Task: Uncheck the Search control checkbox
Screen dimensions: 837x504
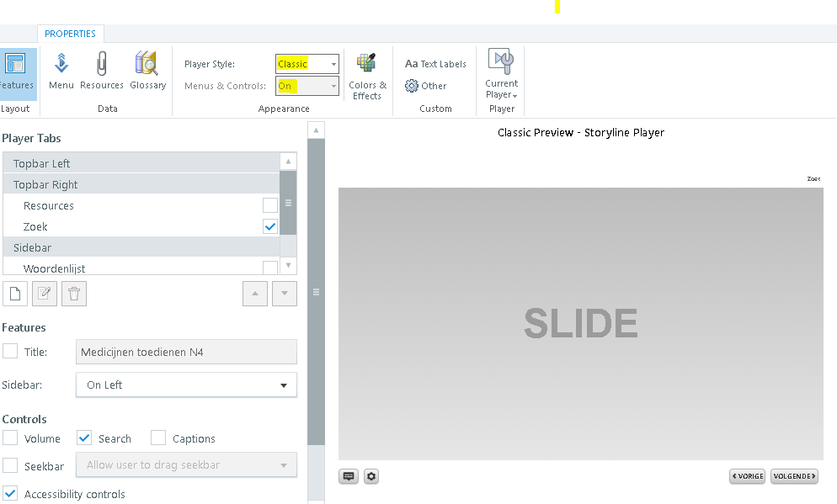Action: tap(84, 438)
